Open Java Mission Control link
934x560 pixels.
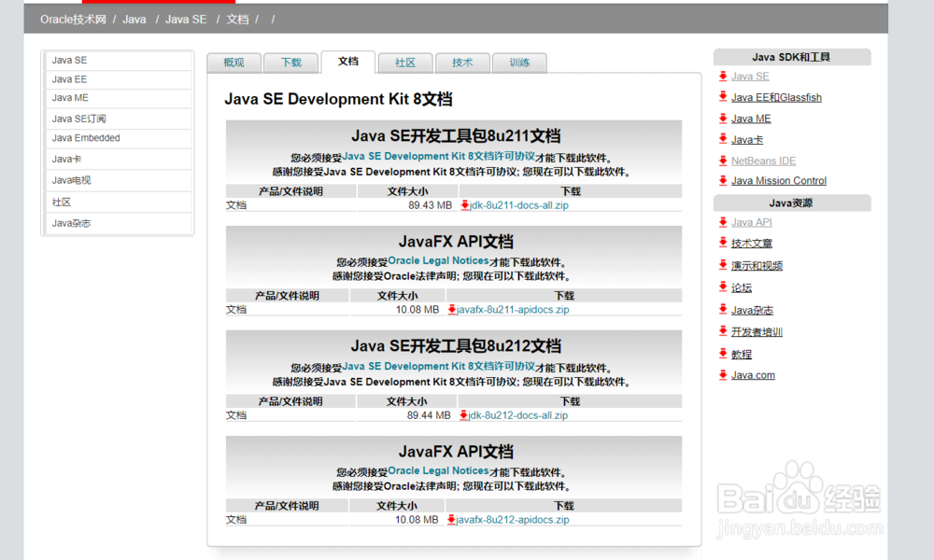[779, 180]
